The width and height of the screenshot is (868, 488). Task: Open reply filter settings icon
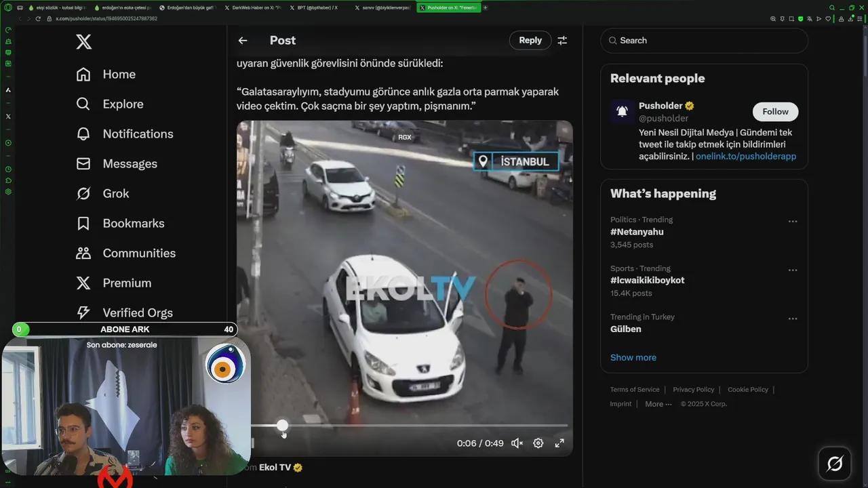562,41
